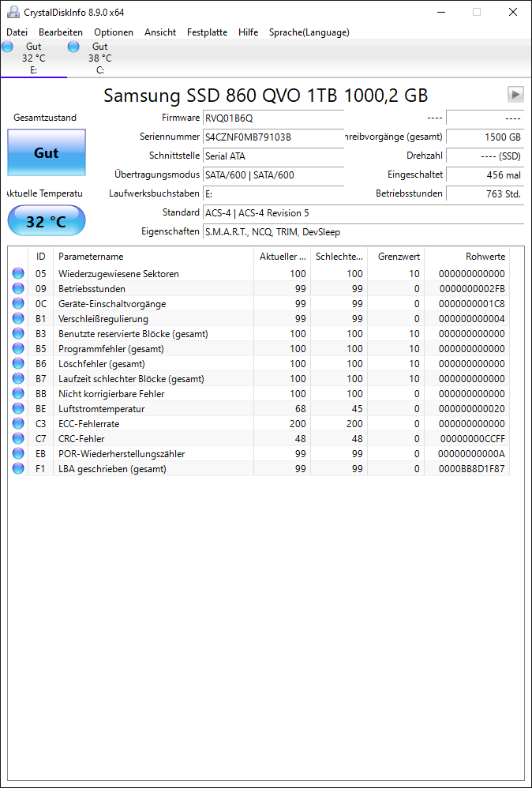Click raw value 0000000001C8

pos(472,303)
